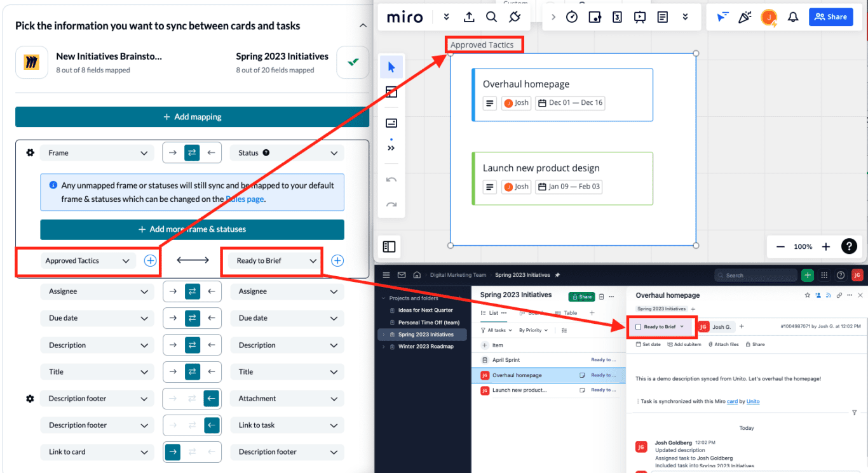The width and height of the screenshot is (868, 473).
Task: Open Miro voting icon with number 3
Action: [x=617, y=17]
